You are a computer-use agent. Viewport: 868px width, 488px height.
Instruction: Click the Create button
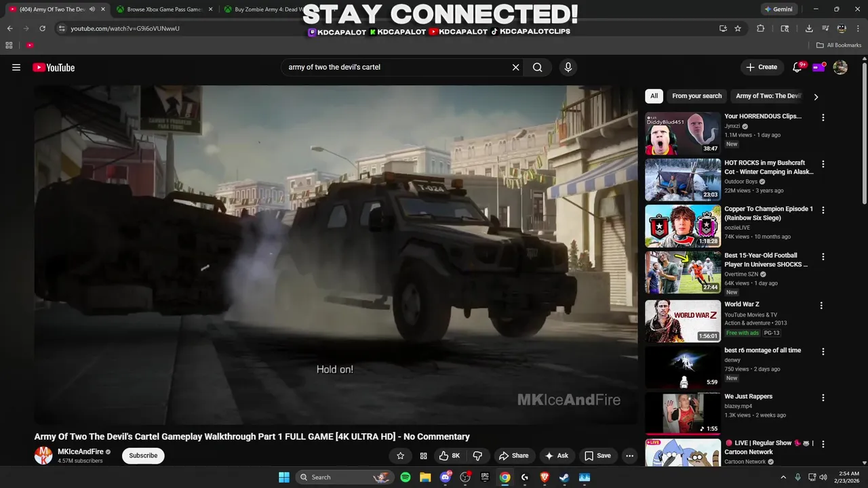tap(762, 67)
